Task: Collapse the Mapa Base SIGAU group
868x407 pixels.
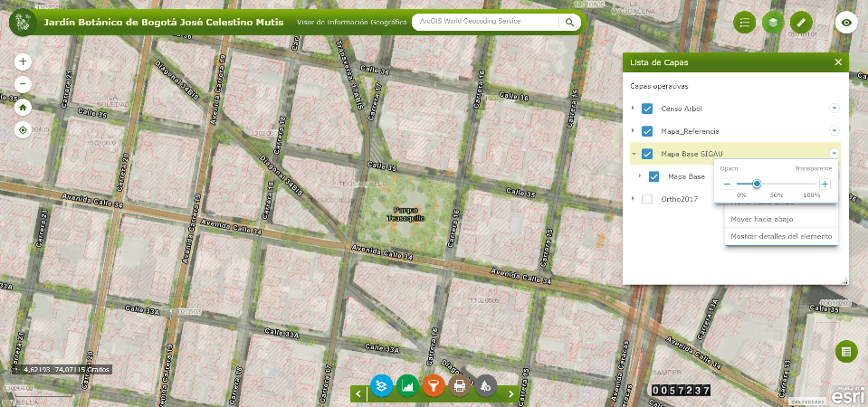Action: coord(634,154)
